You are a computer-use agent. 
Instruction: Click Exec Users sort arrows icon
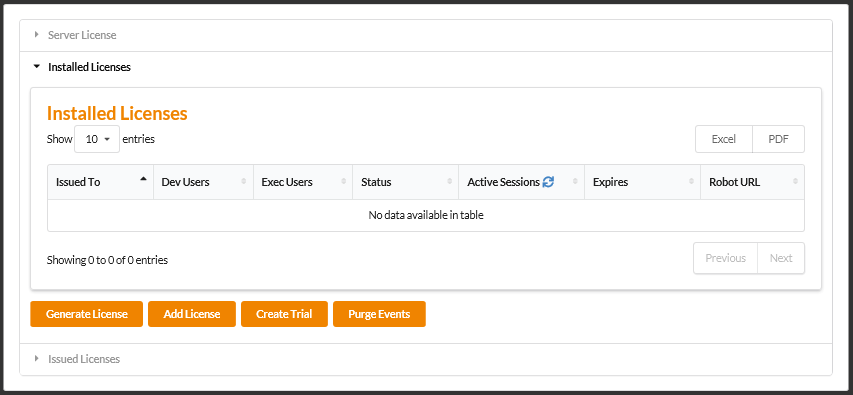(x=343, y=182)
